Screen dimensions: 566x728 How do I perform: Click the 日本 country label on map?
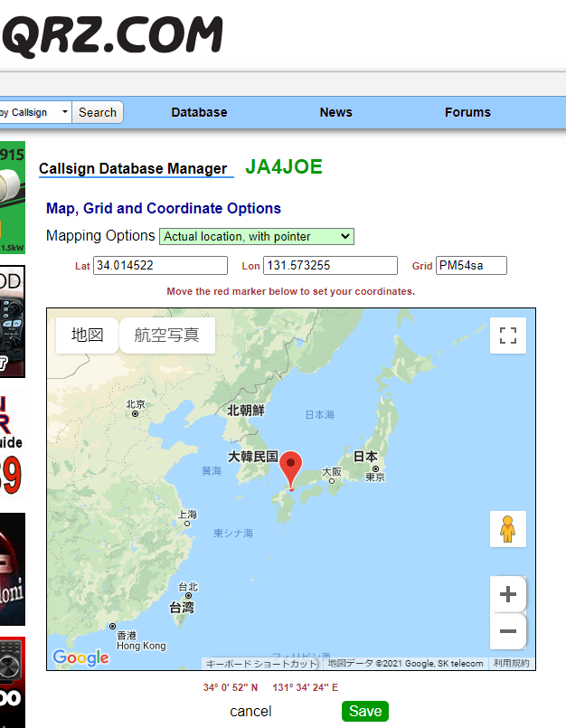click(x=365, y=457)
